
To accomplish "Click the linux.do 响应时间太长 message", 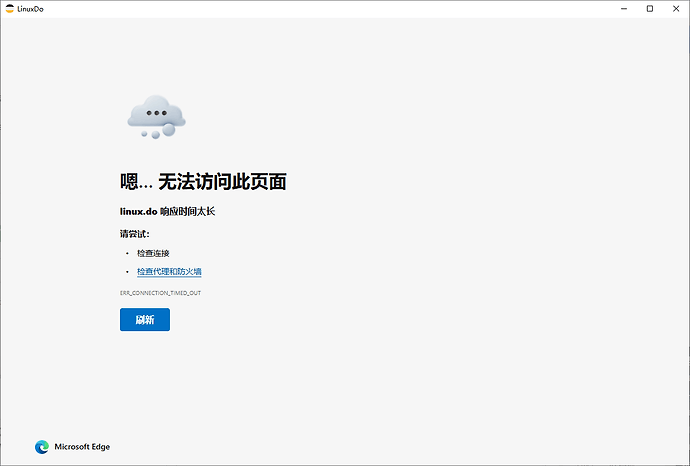I will click(x=167, y=211).
